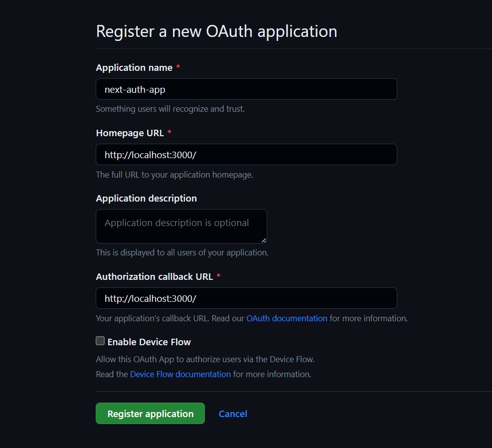Screen dimensions: 492x448
Task: Click the Register application button
Action: [x=150, y=413]
